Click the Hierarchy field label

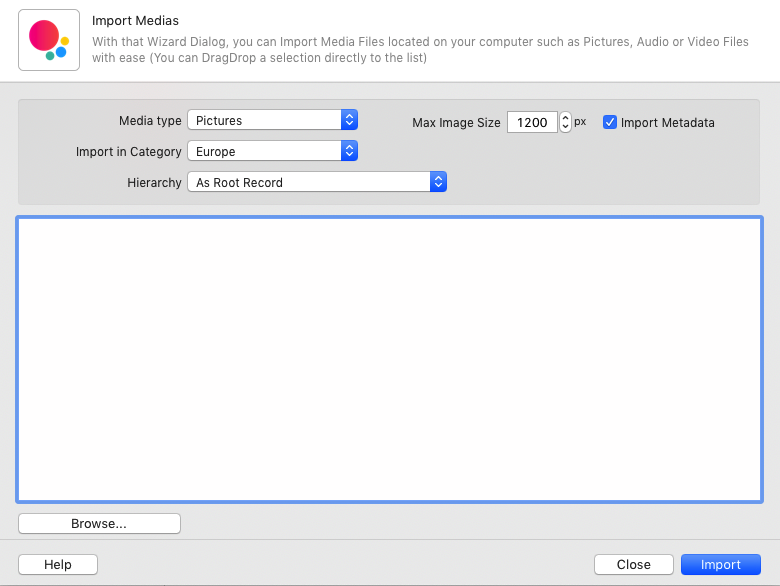[154, 182]
